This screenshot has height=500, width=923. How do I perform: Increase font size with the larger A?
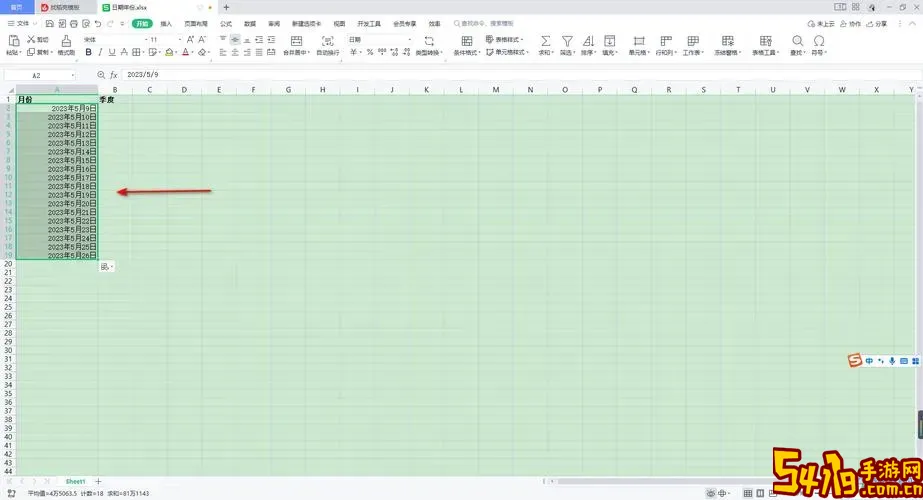[x=190, y=39]
